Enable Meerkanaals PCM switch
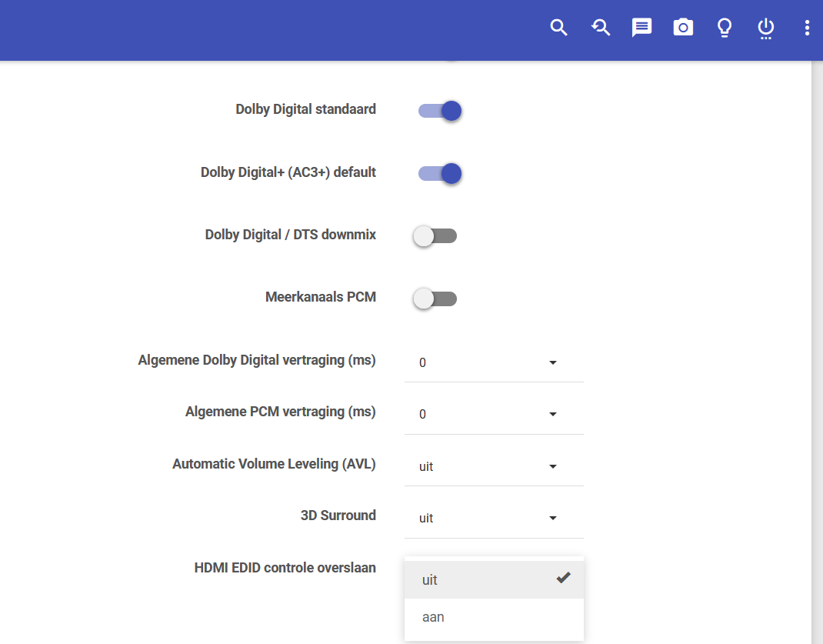Viewport: 823px width, 644px height. coord(435,299)
